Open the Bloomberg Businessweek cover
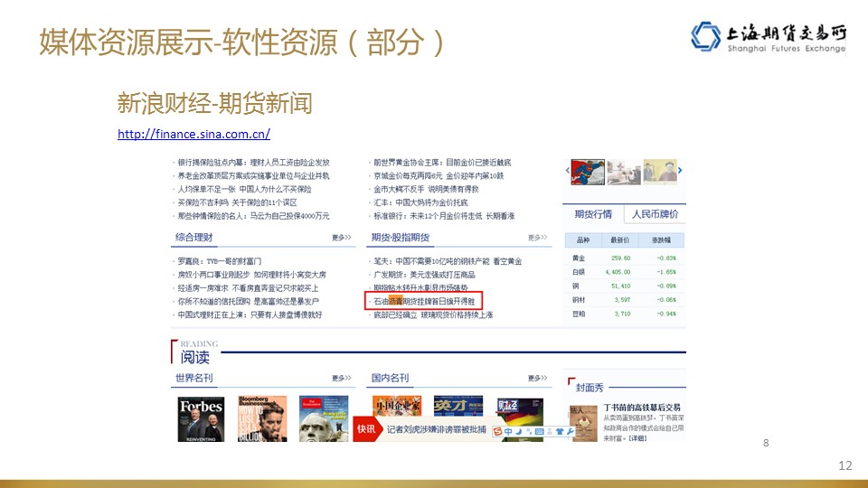Image resolution: width=868 pixels, height=488 pixels. tap(262, 418)
